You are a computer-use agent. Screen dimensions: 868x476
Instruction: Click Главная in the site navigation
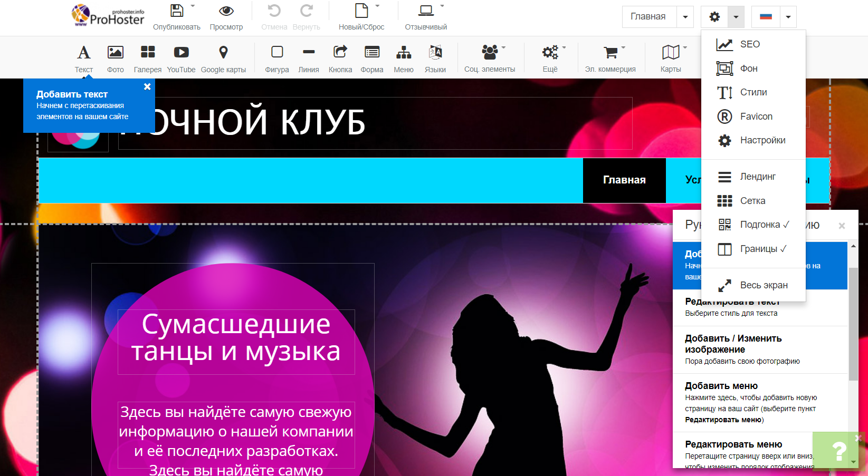coord(624,180)
